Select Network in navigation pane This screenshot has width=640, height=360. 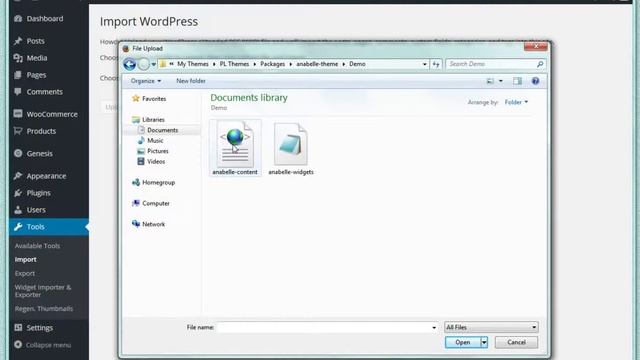coord(153,224)
